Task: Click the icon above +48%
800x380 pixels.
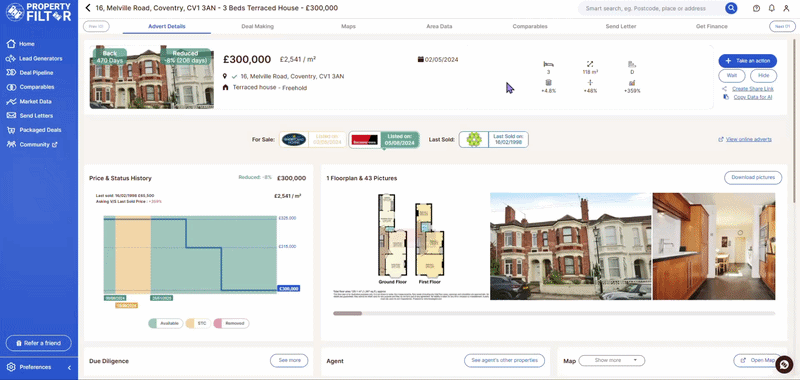Action: [590, 82]
